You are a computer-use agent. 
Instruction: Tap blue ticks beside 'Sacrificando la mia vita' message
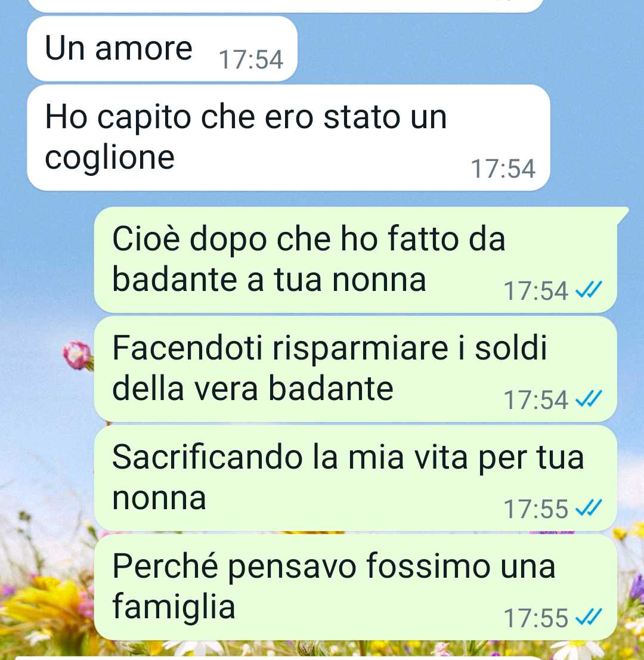(589, 507)
